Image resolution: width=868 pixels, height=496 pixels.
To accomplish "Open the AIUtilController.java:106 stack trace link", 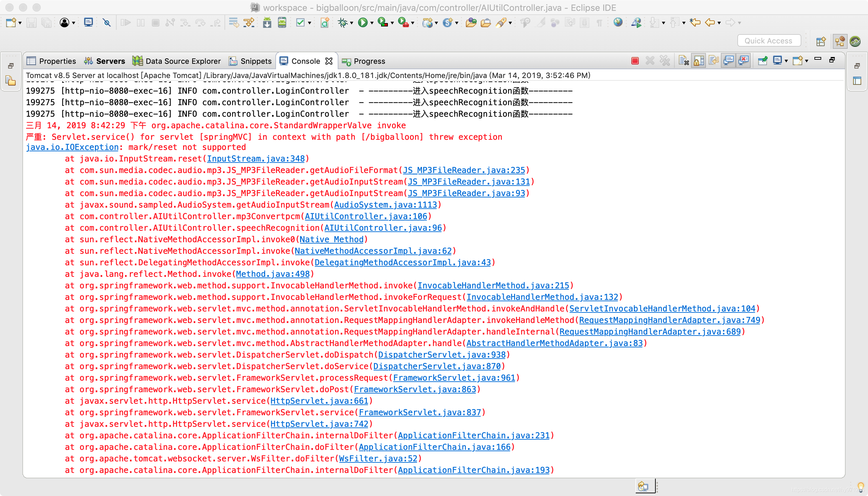I will click(366, 216).
